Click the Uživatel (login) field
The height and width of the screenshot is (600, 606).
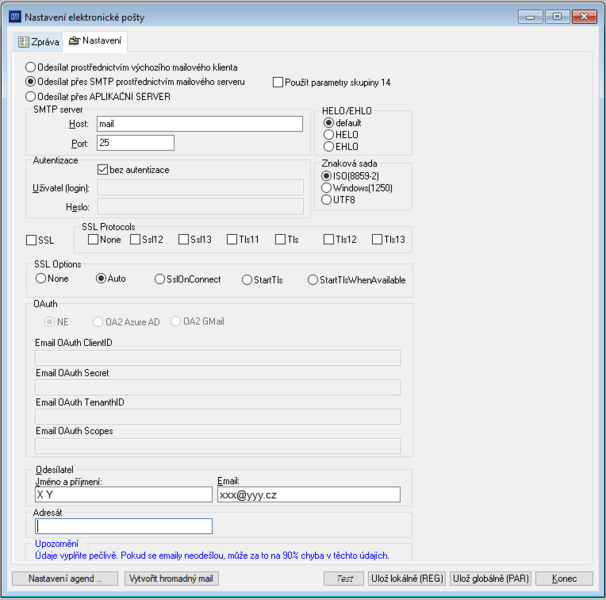[200, 188]
